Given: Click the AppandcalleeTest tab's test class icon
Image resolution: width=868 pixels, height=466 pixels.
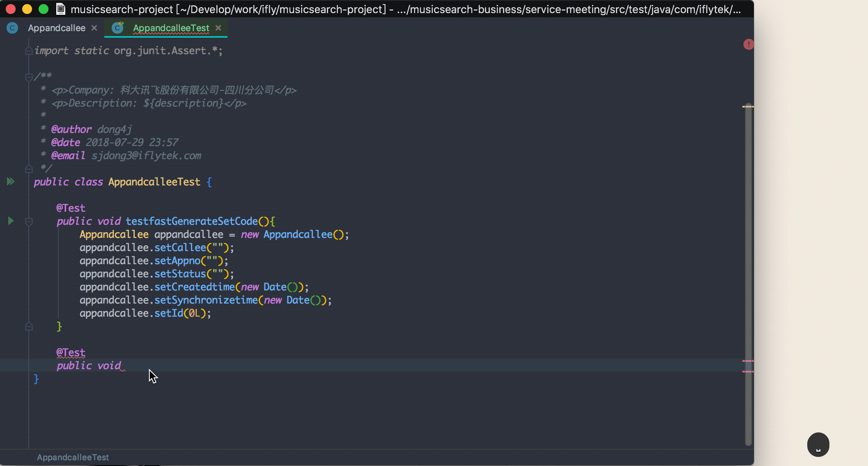Looking at the screenshot, I should [118, 28].
